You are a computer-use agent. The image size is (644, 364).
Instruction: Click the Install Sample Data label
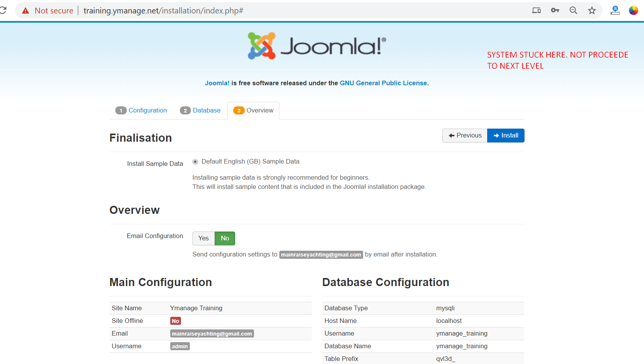click(x=155, y=164)
